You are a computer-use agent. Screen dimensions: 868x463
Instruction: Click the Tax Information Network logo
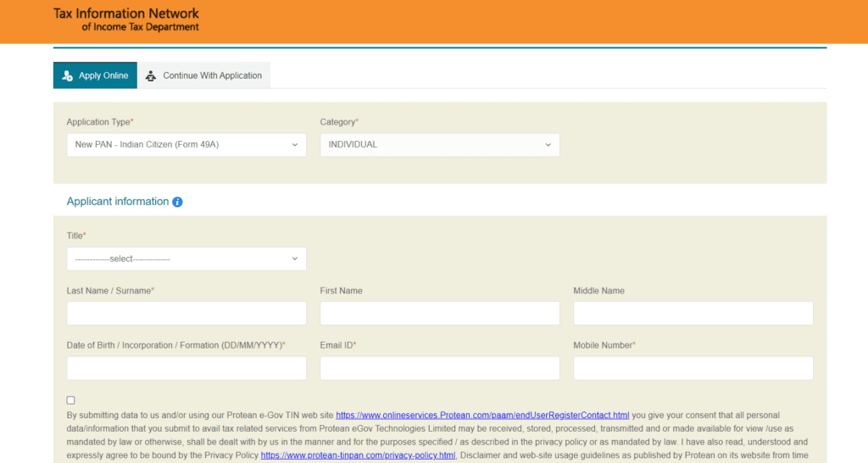[x=126, y=20]
